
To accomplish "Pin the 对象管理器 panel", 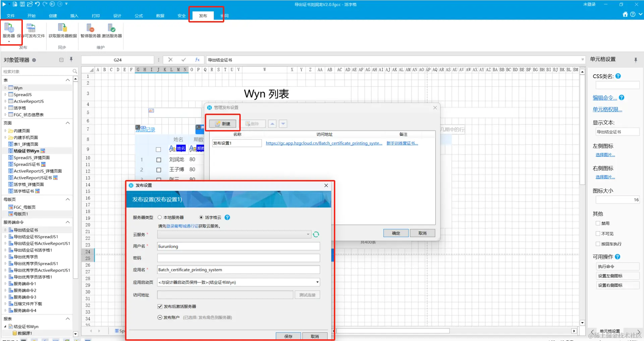I will [x=71, y=60].
